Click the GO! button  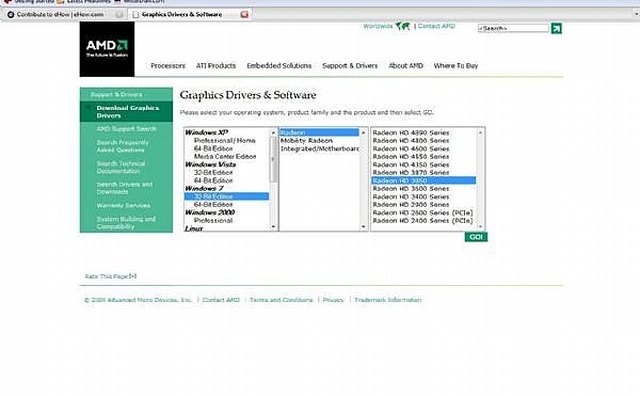pyautogui.click(x=476, y=237)
